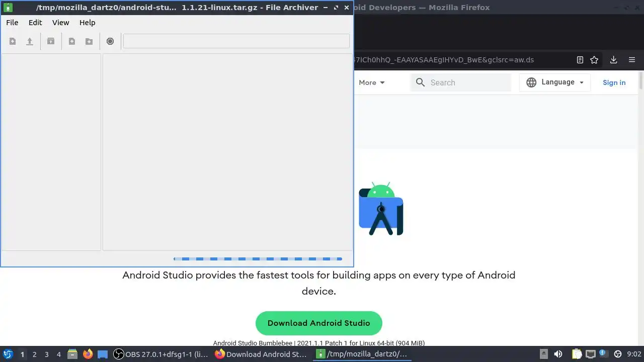Click the Android Studio Bumblebee version text
The width and height of the screenshot is (644, 362).
pyautogui.click(x=319, y=343)
